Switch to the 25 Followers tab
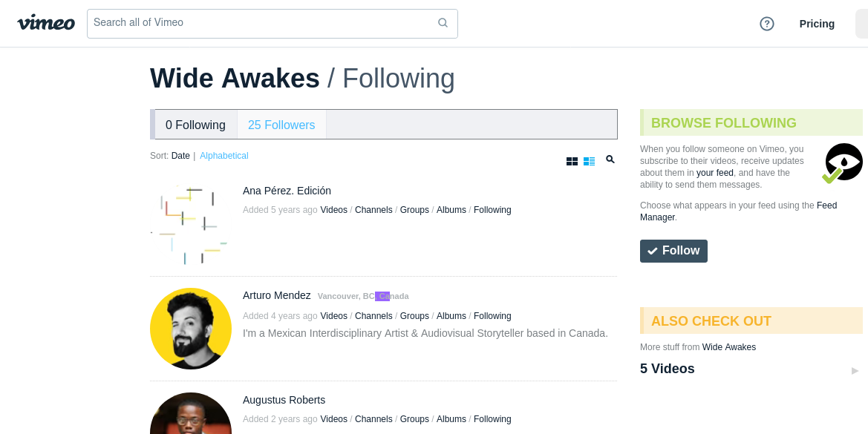Viewport: 868px width, 434px height. coord(281,125)
